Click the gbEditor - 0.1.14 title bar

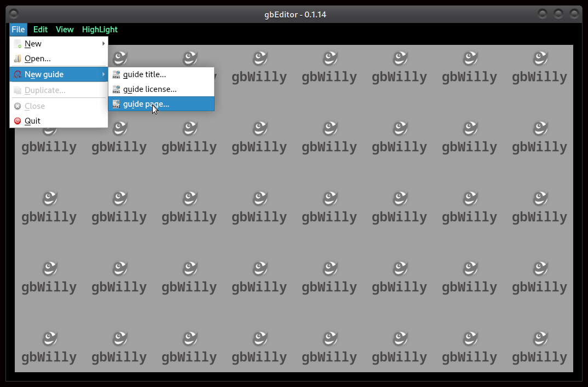tap(295, 14)
